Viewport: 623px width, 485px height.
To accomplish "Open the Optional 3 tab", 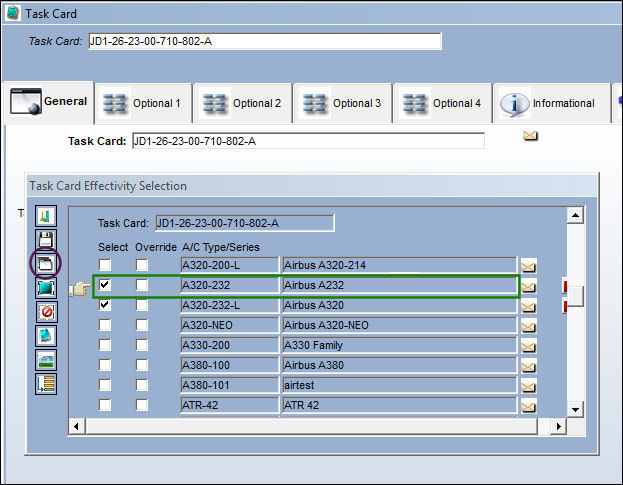I will [x=343, y=103].
